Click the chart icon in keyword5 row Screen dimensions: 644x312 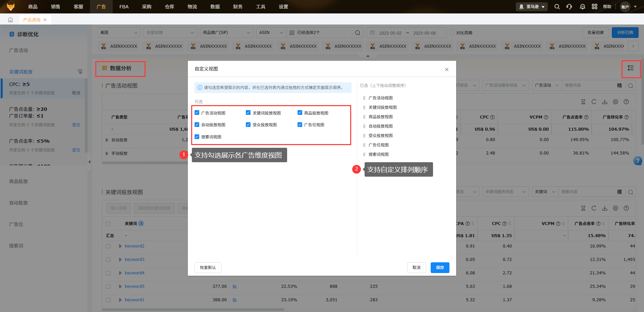[x=235, y=286]
